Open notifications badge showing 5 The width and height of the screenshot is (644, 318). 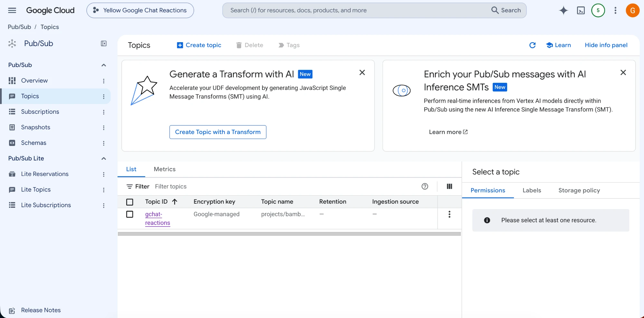click(598, 10)
